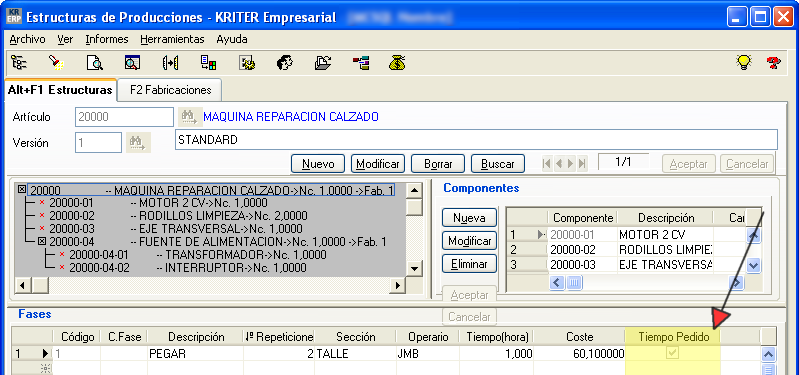Open the Informes menu
The image size is (799, 375).
(x=107, y=39)
